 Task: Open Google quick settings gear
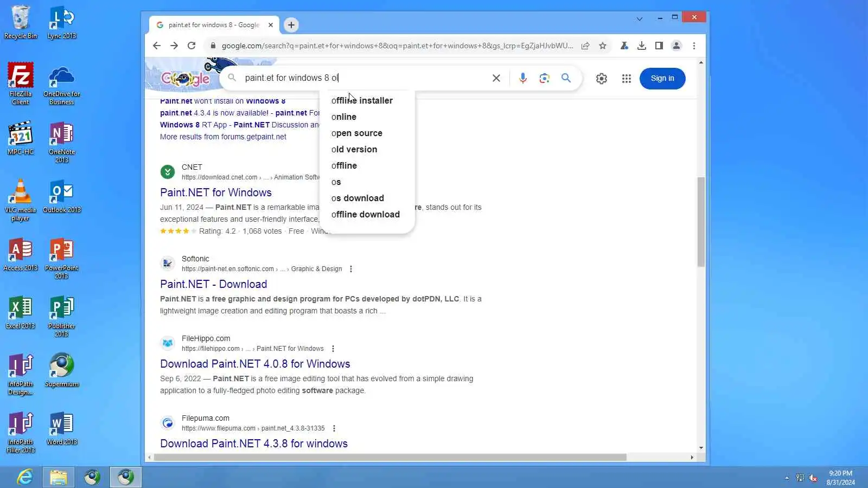[602, 79]
